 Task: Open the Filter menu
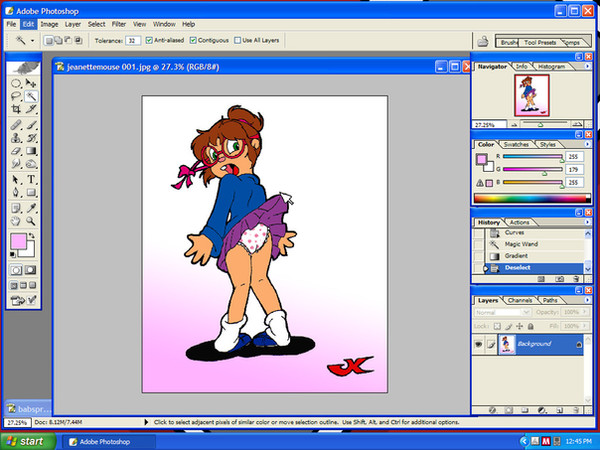119,23
